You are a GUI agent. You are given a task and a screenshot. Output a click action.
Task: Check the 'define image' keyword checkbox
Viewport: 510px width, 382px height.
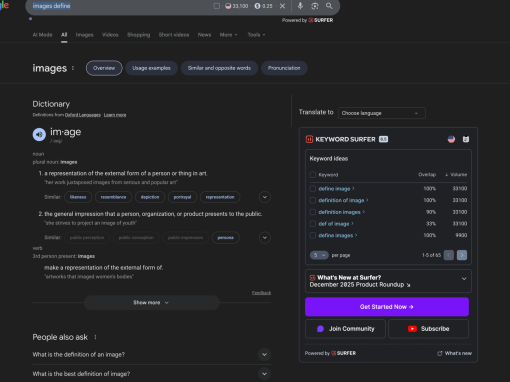pyautogui.click(x=313, y=189)
